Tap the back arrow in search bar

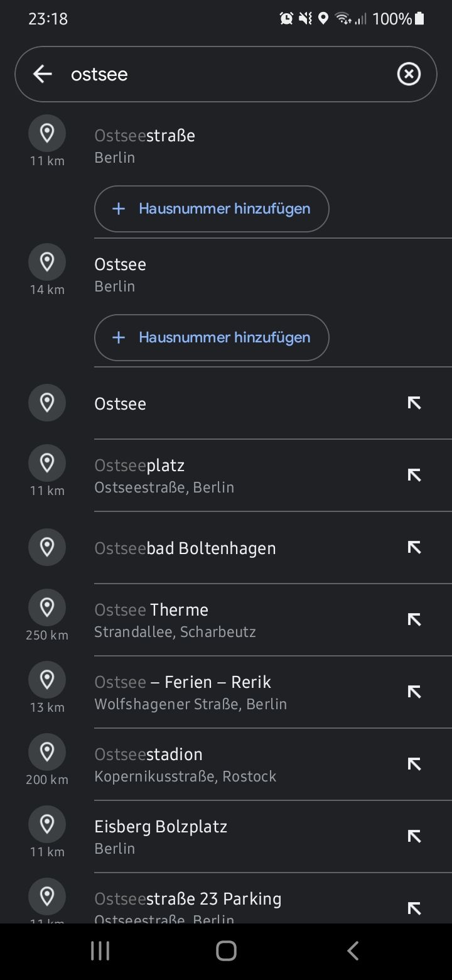pyautogui.click(x=43, y=74)
